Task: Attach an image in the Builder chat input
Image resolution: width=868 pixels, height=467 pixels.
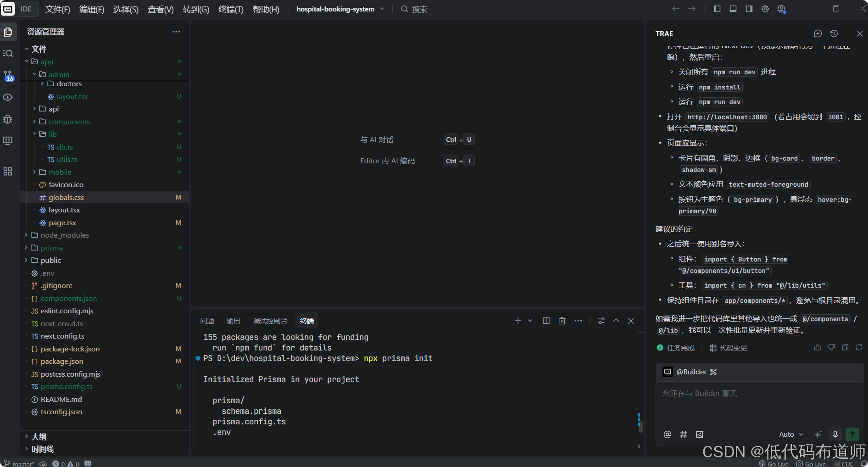Action: coord(700,434)
